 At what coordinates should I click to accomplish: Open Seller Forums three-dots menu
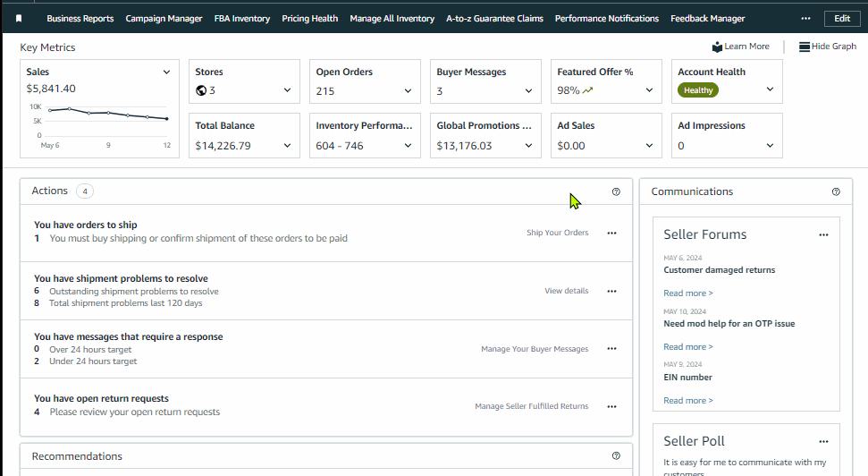(x=823, y=235)
